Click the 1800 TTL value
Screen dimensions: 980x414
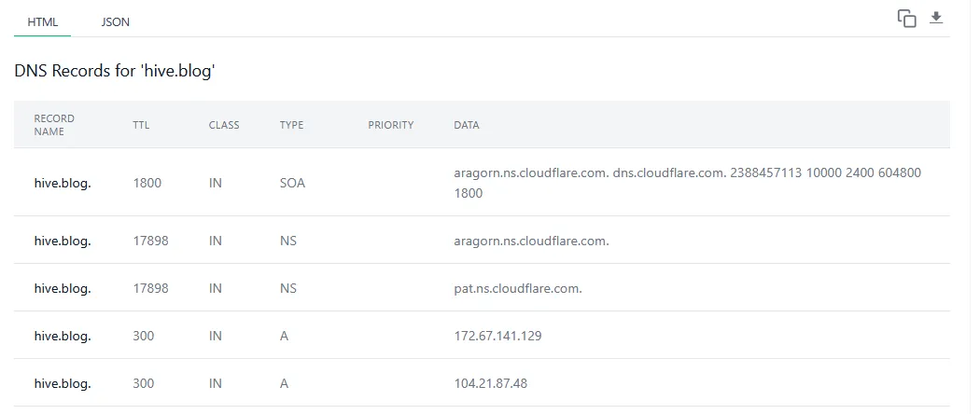pos(147,184)
